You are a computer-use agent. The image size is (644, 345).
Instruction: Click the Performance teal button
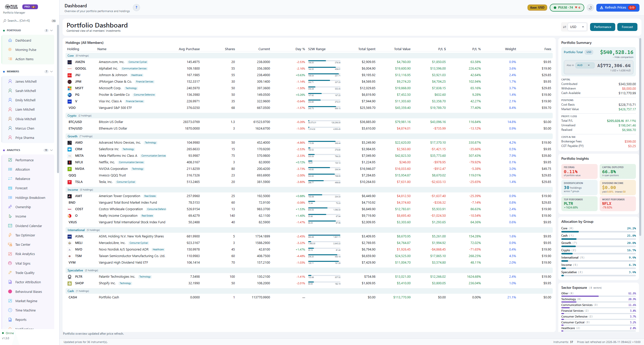[x=602, y=27]
